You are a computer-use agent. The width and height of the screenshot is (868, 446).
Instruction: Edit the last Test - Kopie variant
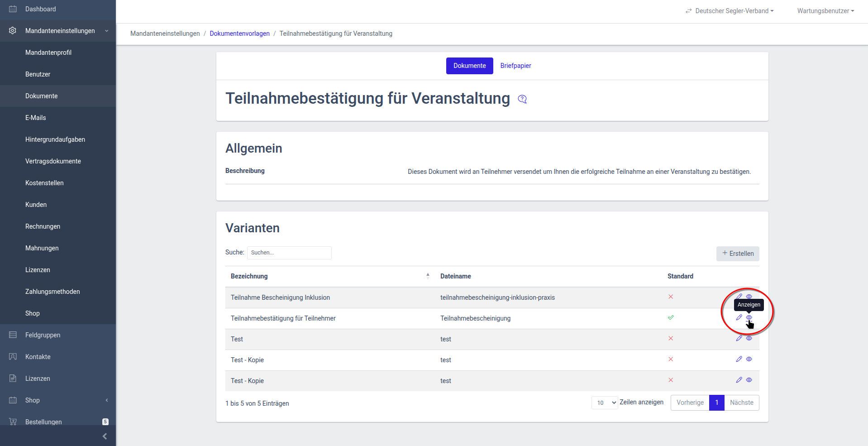pos(739,380)
